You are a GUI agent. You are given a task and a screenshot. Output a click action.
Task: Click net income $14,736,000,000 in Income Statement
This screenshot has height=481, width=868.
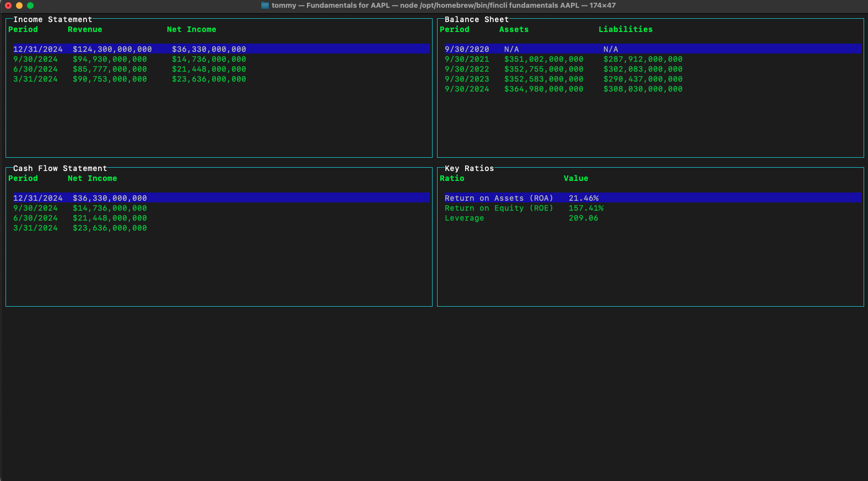click(209, 59)
